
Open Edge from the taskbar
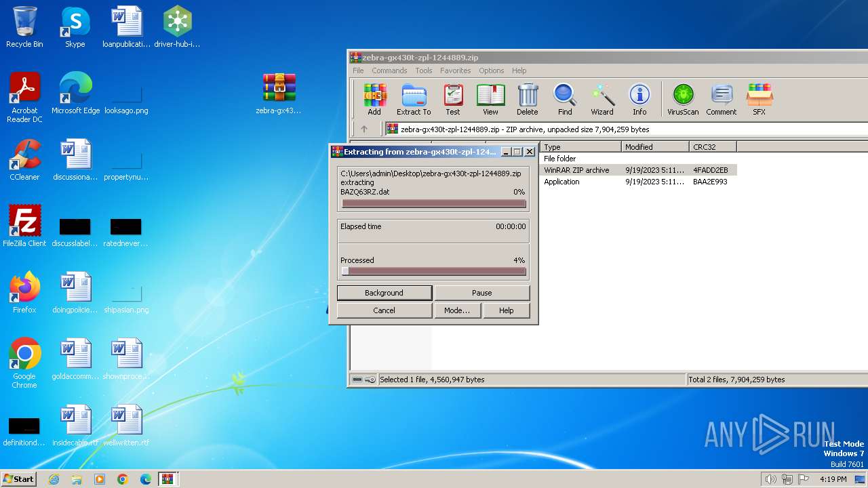point(145,479)
